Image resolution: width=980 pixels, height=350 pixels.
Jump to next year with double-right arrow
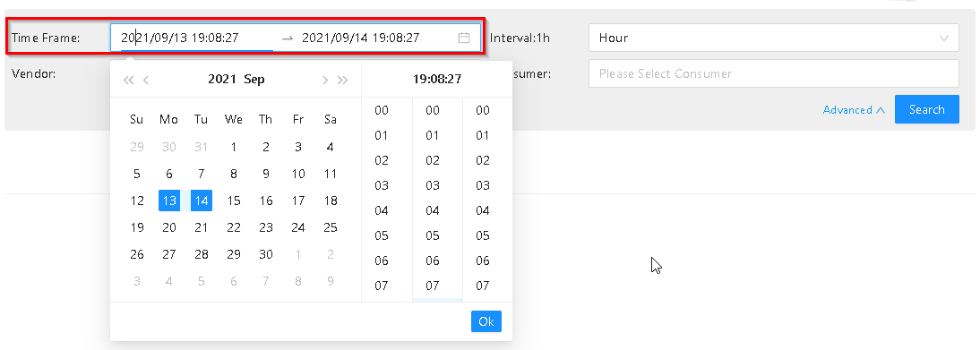[342, 80]
